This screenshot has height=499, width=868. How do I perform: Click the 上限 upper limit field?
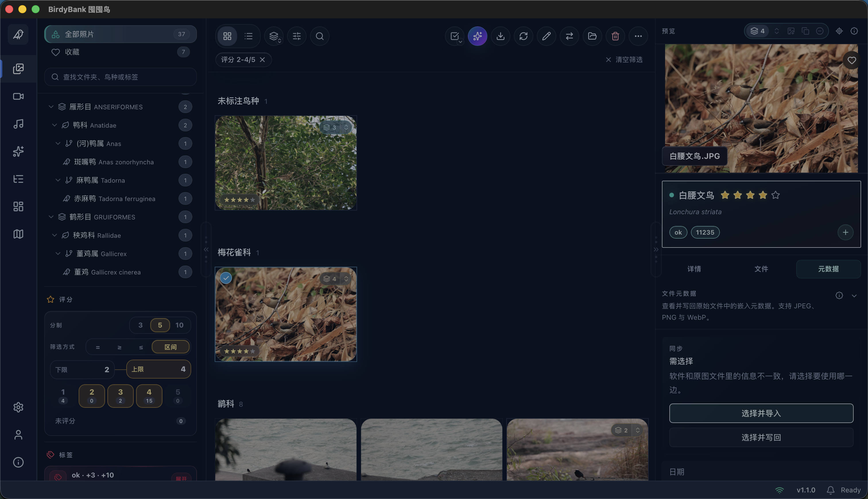158,369
